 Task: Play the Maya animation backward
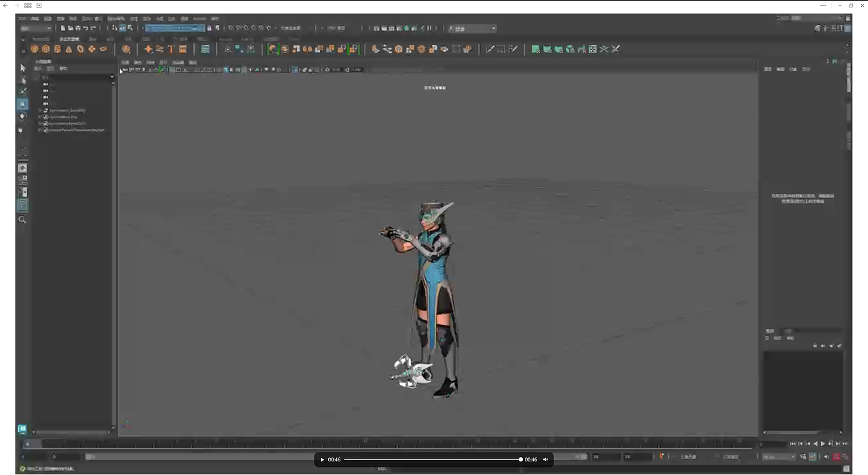[x=816, y=444]
